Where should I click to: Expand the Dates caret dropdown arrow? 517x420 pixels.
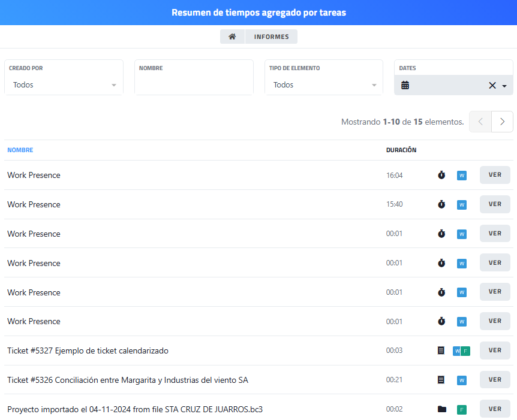click(x=504, y=86)
